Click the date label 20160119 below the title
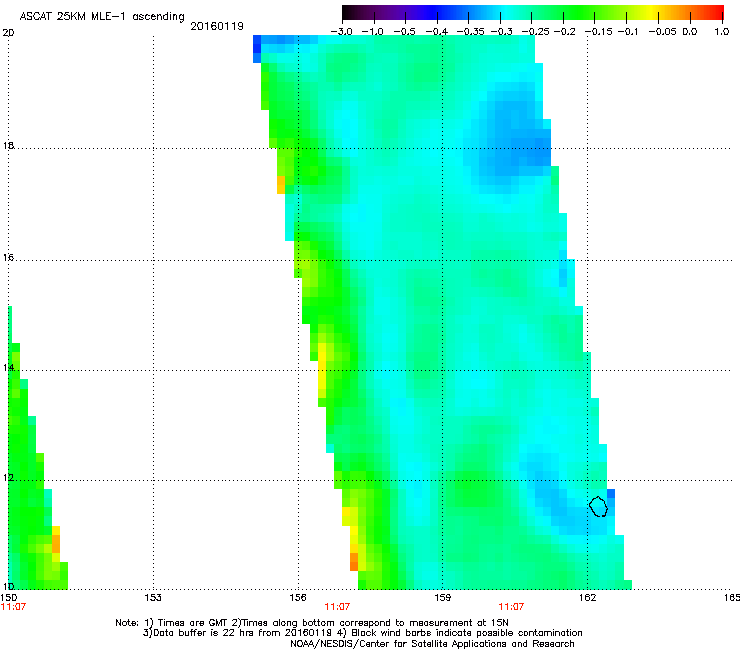Image resolution: width=740 pixels, height=650 pixels. click(217, 26)
